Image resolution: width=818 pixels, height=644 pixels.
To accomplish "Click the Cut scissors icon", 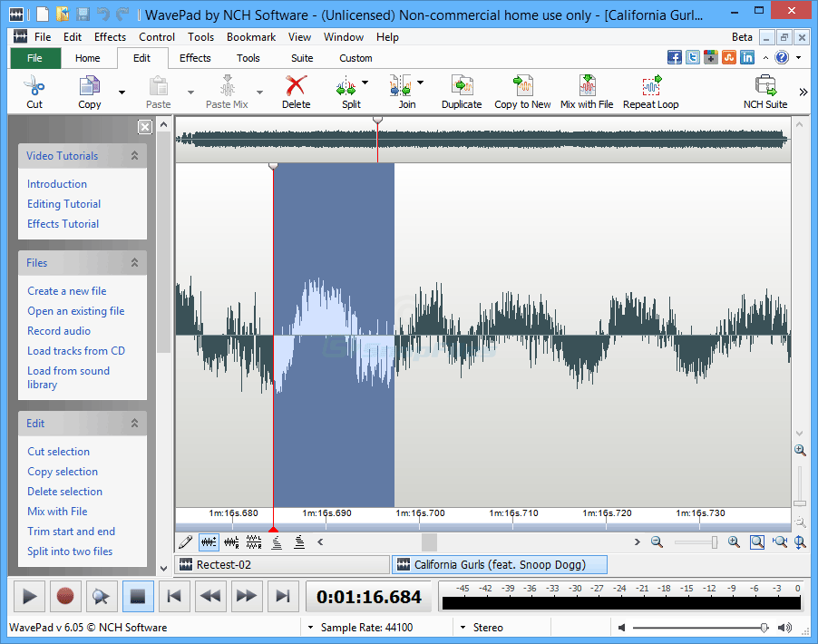I will pyautogui.click(x=34, y=85).
